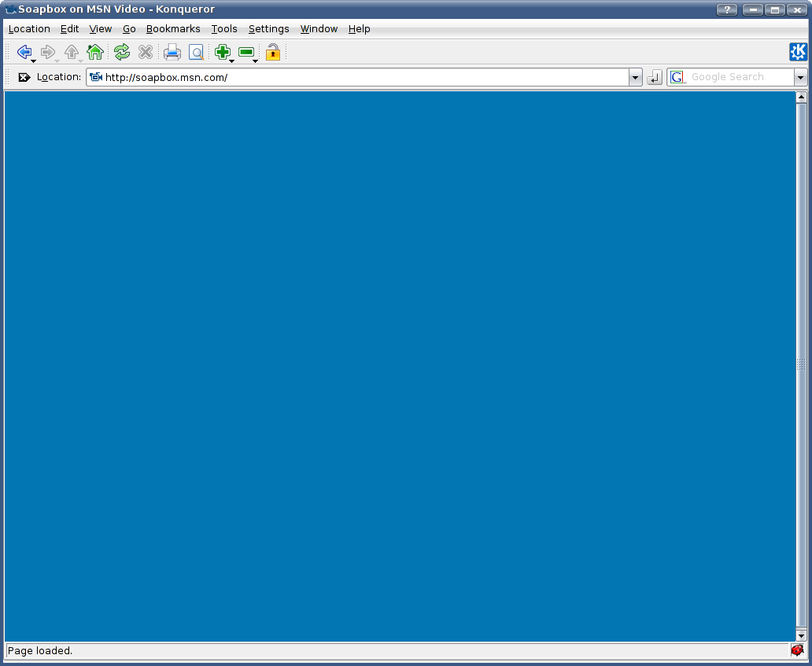Click the Go button next to the URL
Screen dimensions: 812x666
click(655, 78)
